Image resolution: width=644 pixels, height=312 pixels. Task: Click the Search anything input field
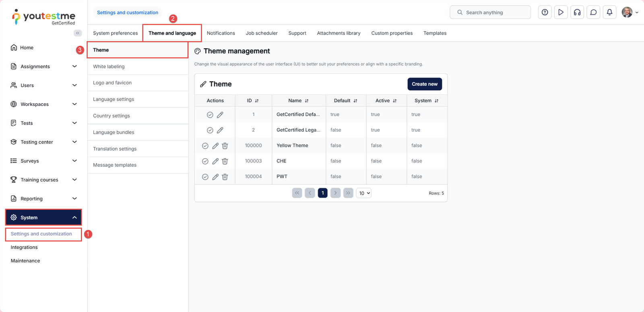[x=490, y=12]
